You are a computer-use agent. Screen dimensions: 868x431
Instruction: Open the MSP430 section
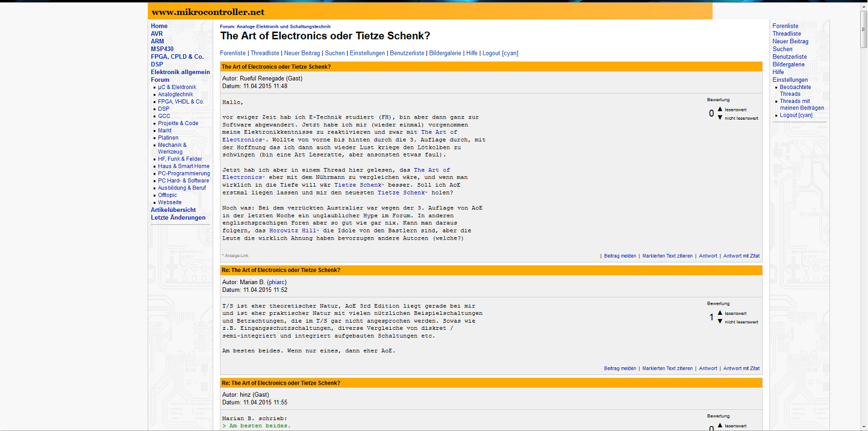pos(162,49)
